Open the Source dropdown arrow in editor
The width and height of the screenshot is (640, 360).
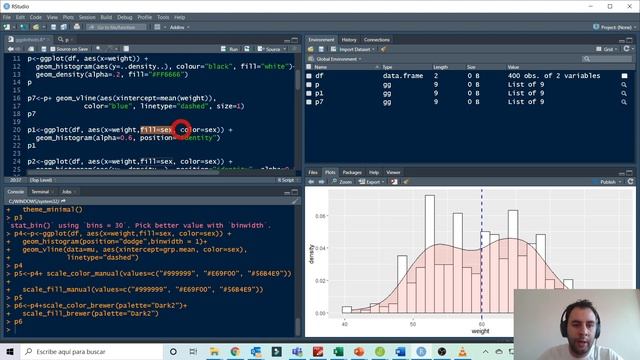[x=284, y=49]
